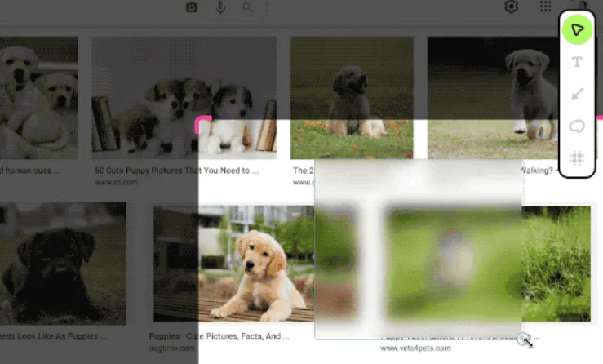Image resolution: width=603 pixels, height=364 pixels.
Task: Follow '50 Cute Puppy Pictures' link
Action: pos(176,171)
